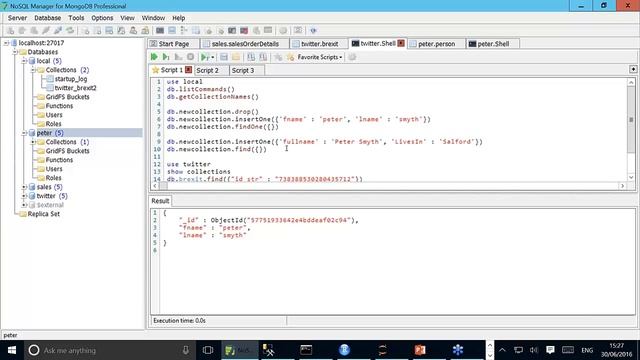Expand the sales database node

[x=24, y=187]
